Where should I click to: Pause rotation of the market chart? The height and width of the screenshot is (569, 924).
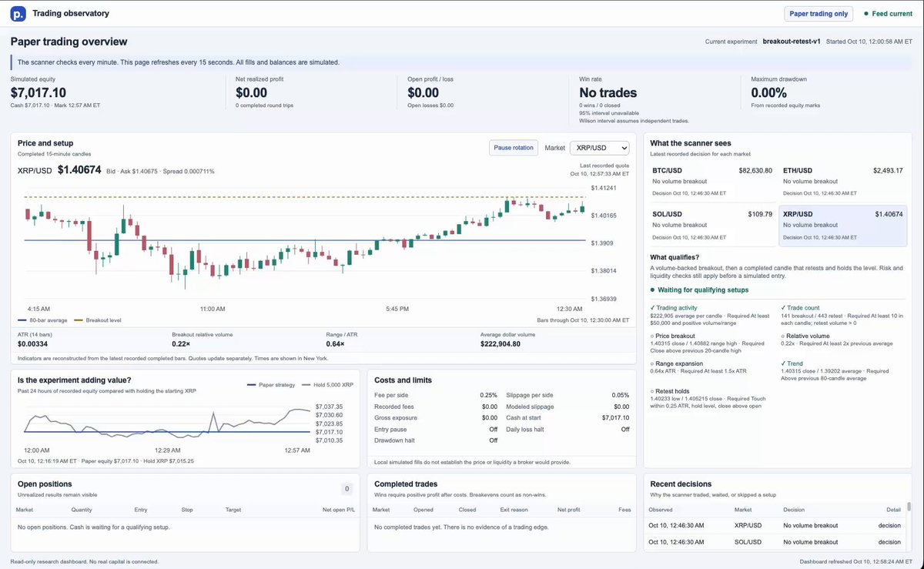tap(514, 148)
